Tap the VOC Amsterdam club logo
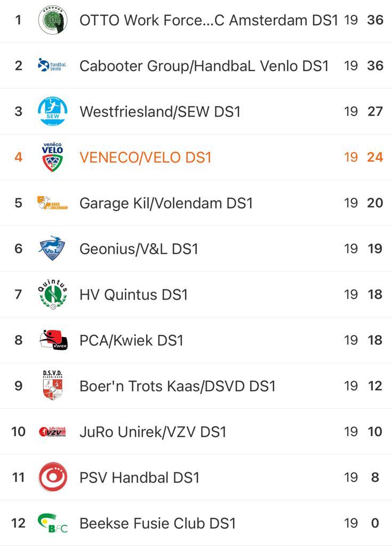This screenshot has width=392, height=546. [x=53, y=20]
